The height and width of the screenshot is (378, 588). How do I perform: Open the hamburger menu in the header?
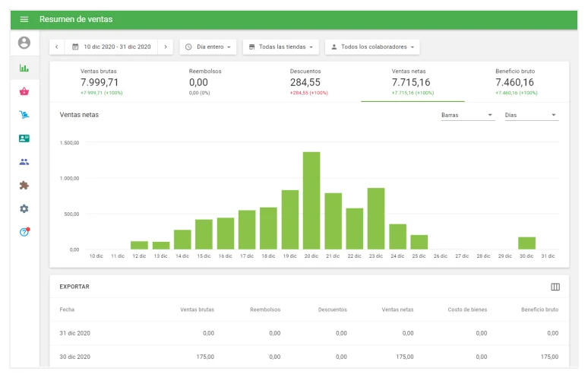(24, 19)
